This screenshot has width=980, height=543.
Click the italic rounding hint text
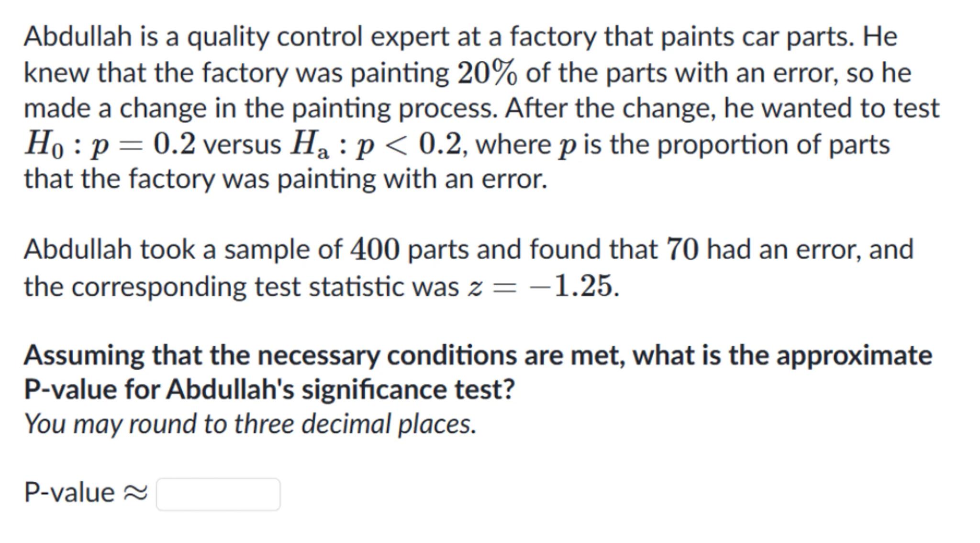point(250,424)
